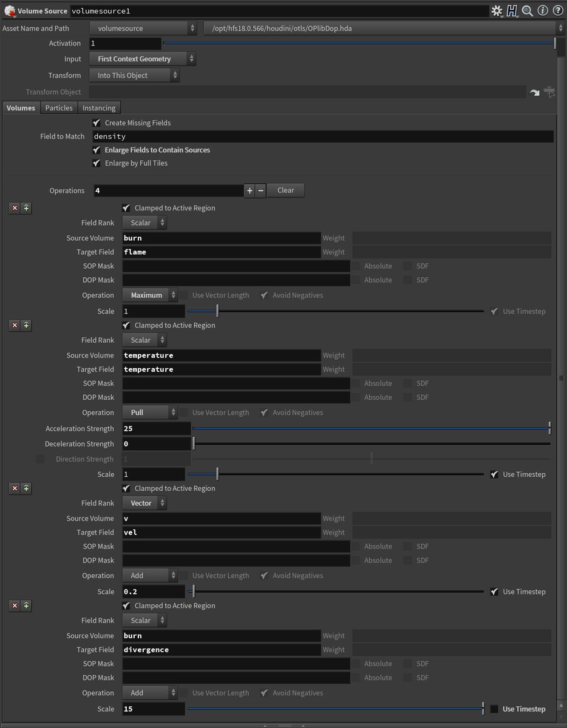Viewport: 567px width, 728px height.
Task: Toggle Clamped to Active Region for divergence operation
Action: [126, 606]
